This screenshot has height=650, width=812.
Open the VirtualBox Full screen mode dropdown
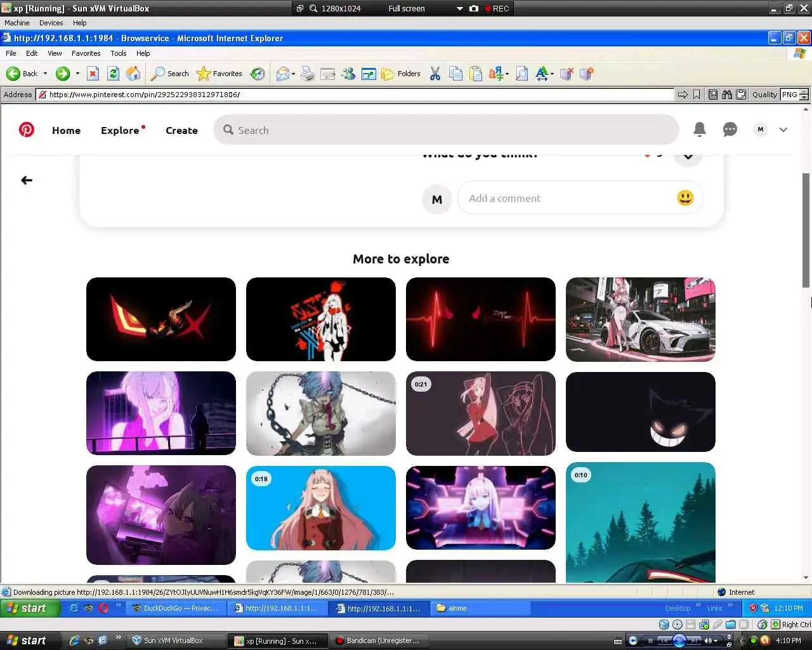460,8
